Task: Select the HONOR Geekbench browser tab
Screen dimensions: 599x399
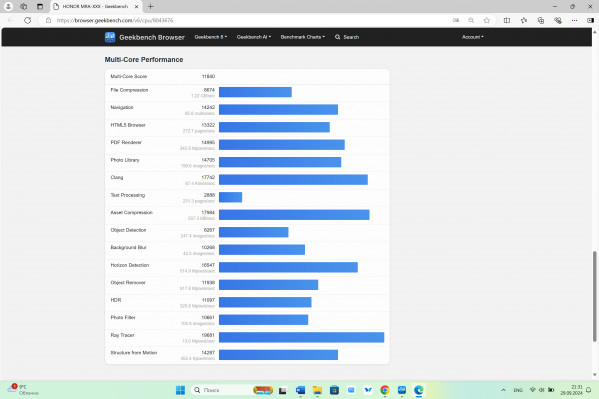Action: coord(96,6)
